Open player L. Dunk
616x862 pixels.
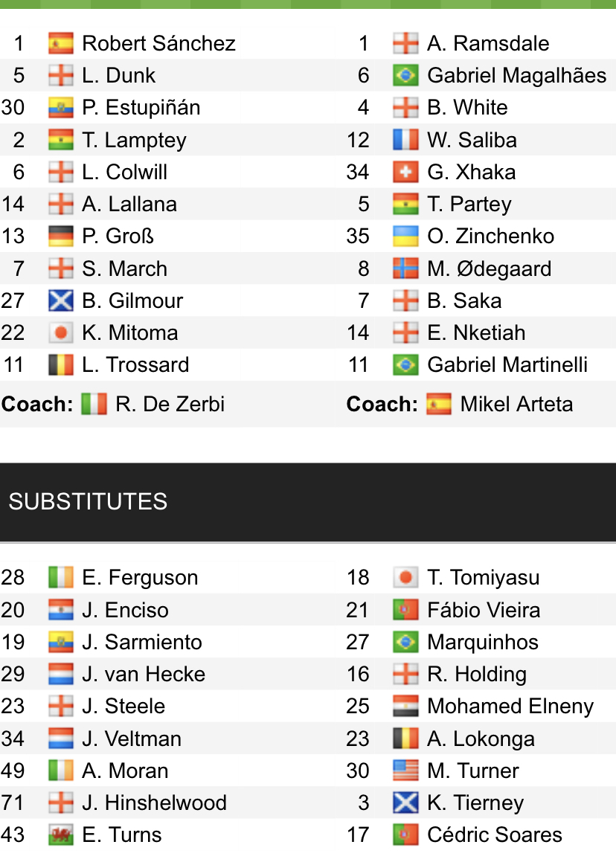click(119, 76)
